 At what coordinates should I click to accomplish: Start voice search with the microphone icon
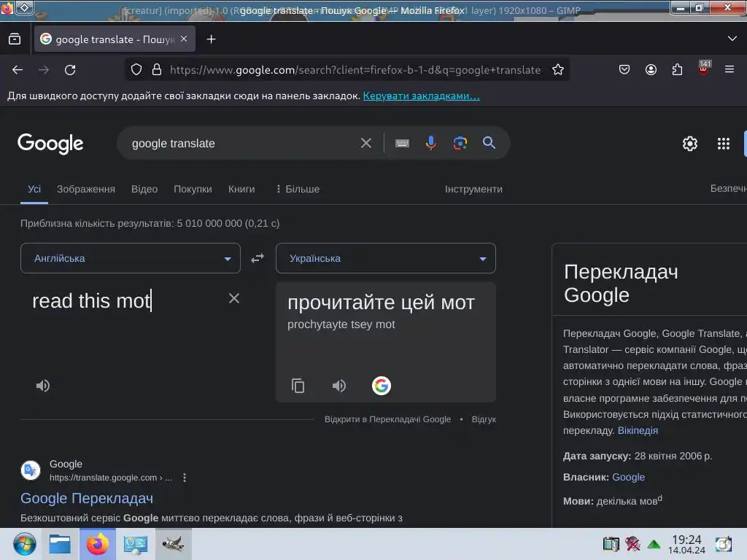(430, 143)
